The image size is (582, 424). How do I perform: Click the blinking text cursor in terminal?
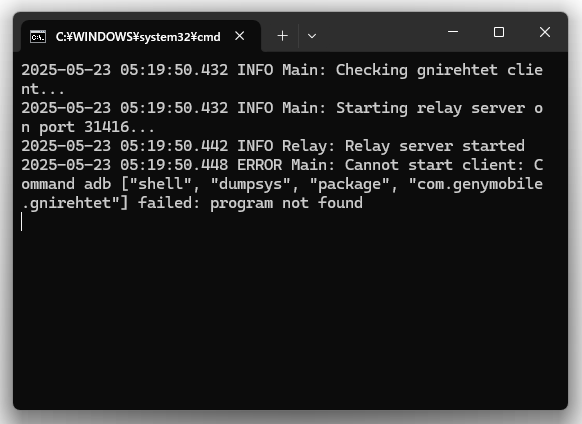[22, 222]
